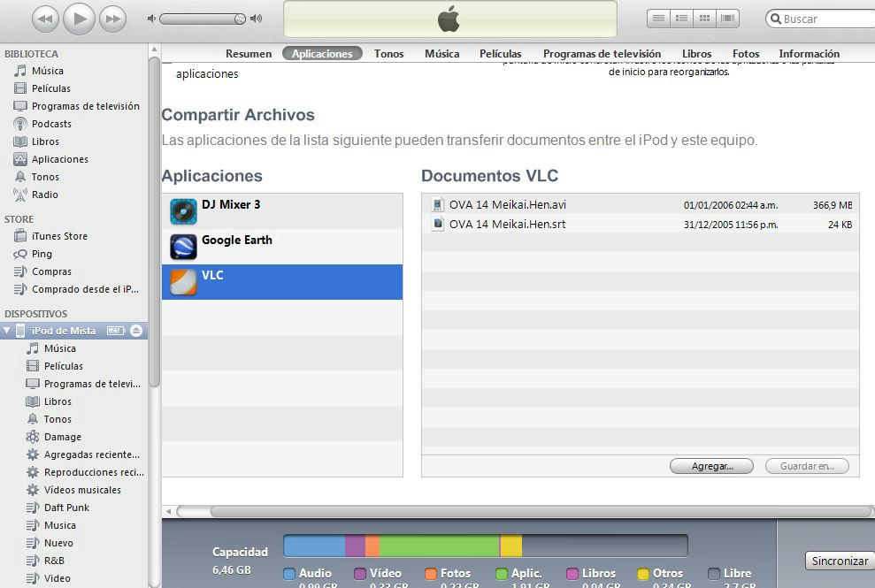Select the file OVA 14 Meikai.Hen.avi

[x=640, y=205]
